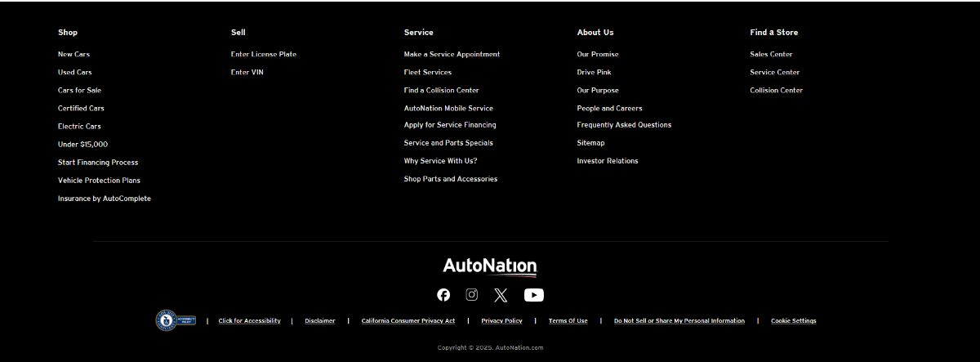
Task: Select Start Financing Process
Action: click(x=98, y=163)
